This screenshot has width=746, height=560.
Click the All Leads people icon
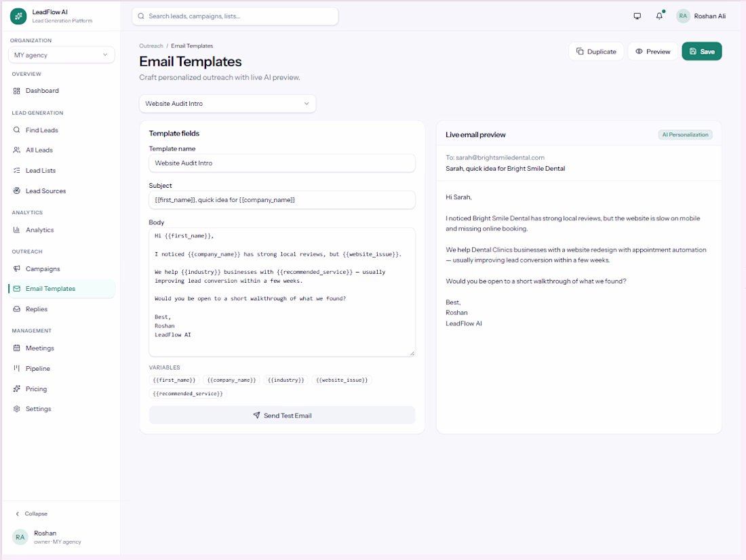coord(17,150)
